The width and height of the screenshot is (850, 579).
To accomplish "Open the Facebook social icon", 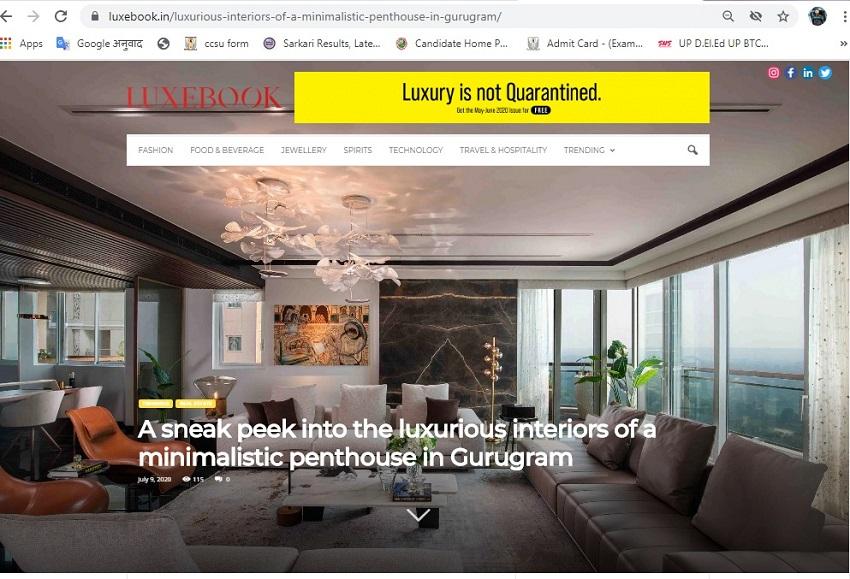I will (790, 73).
